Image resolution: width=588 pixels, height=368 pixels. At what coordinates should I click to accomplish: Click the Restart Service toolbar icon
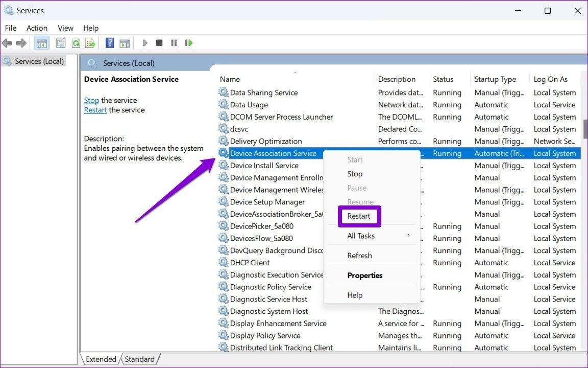189,43
